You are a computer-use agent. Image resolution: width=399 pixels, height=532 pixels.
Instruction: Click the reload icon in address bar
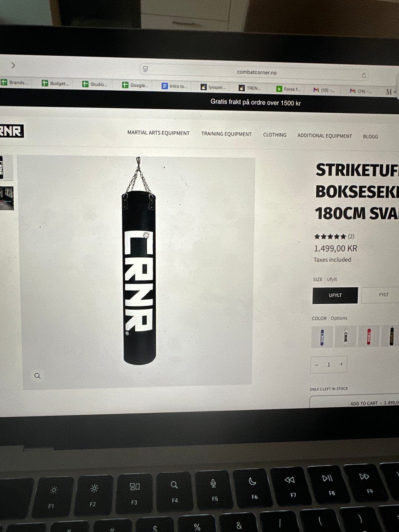tap(364, 75)
